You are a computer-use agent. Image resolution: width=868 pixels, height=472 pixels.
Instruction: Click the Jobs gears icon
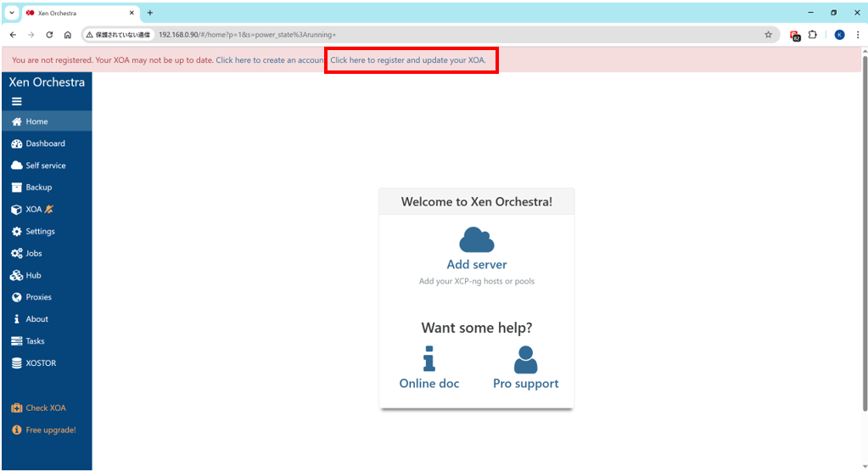click(x=17, y=254)
